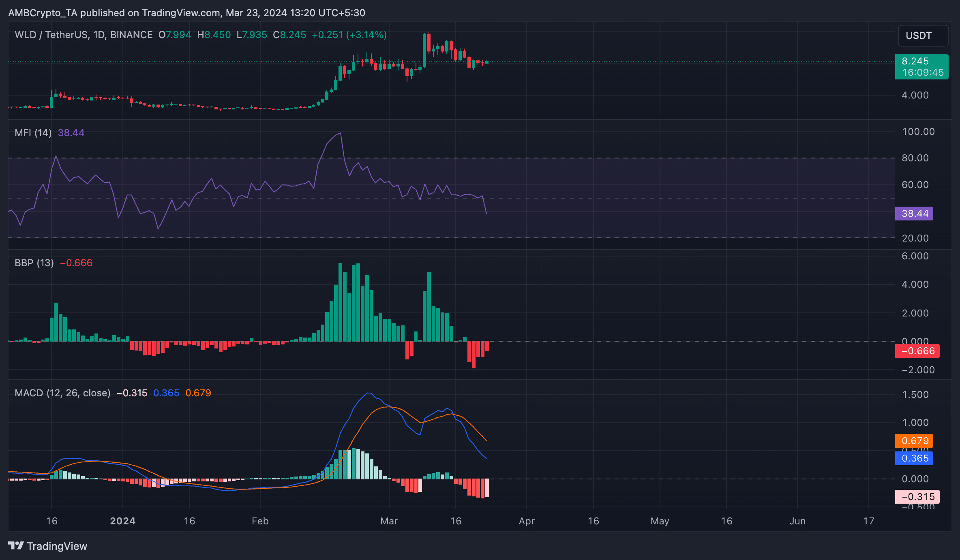Click the 1.000 level on MACD scale
960x560 pixels.
(915, 423)
